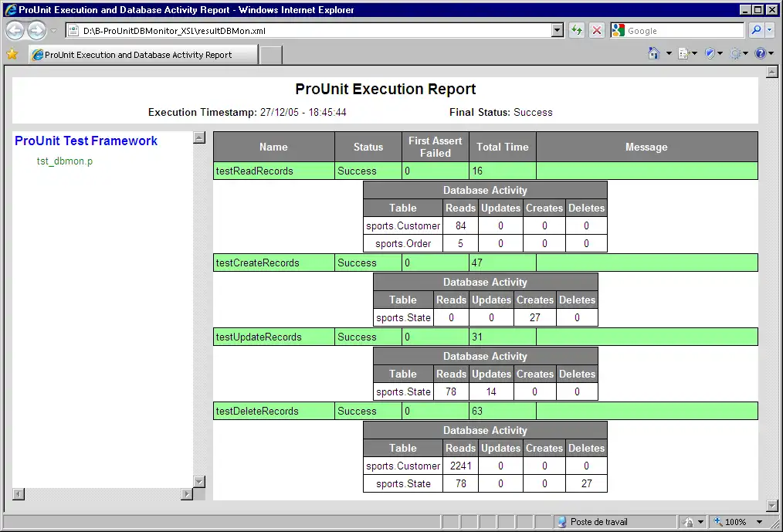Open the Home dropdown arrow
Screen dimensions: 783x532
tap(669, 53)
